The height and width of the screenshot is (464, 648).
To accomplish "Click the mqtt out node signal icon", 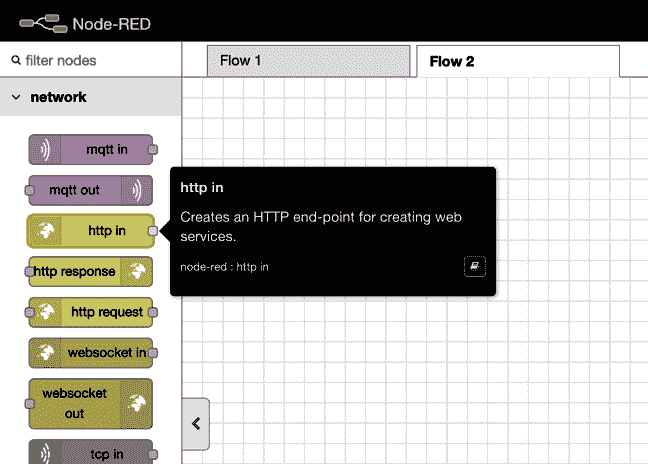I will pyautogui.click(x=136, y=190).
